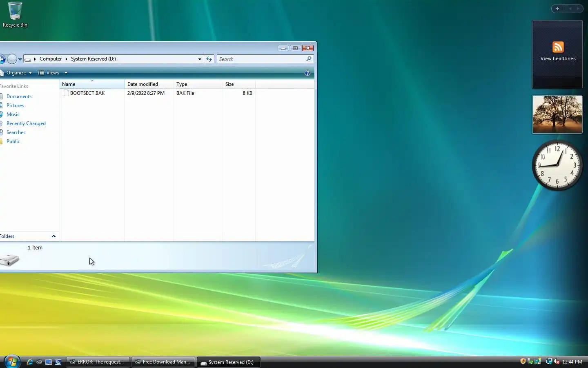Open Pictures favorite link
This screenshot has height=368, width=588.
pyautogui.click(x=15, y=105)
